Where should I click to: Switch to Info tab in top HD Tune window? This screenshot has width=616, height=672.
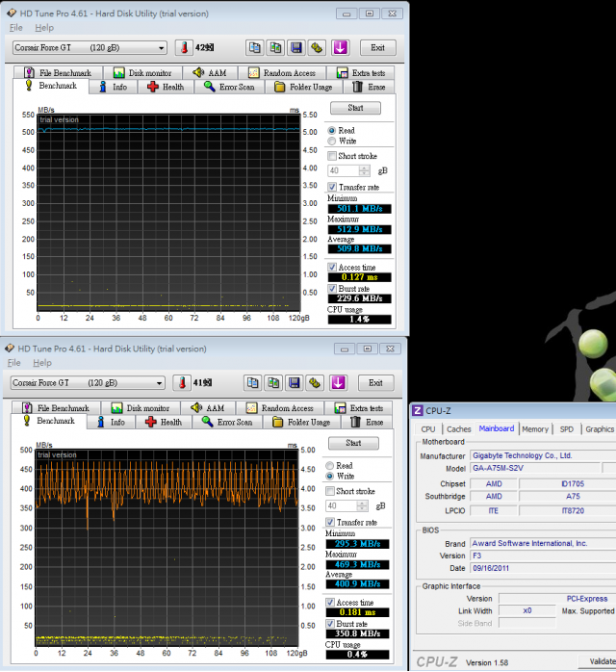coord(113,87)
